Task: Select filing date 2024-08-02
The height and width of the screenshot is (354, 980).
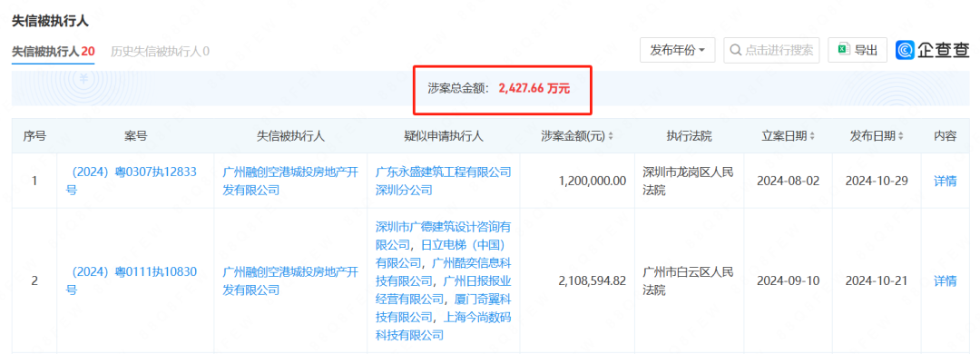Action: pyautogui.click(x=788, y=182)
